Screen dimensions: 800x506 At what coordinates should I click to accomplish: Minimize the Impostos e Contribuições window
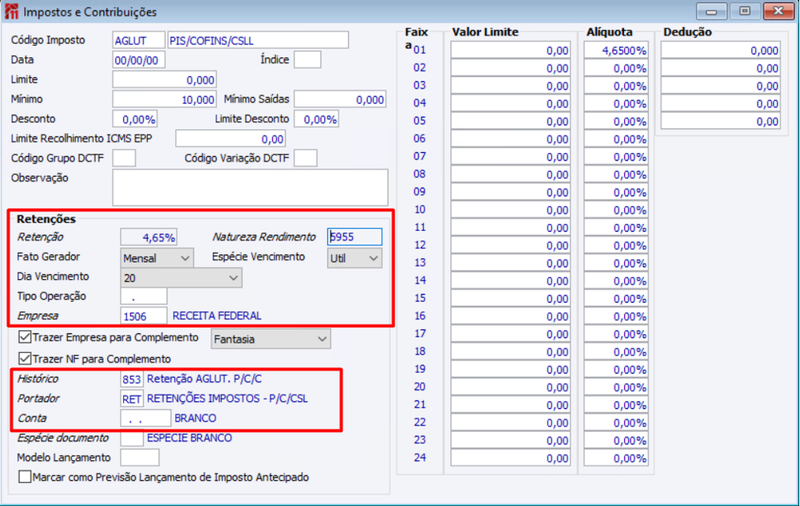point(711,11)
